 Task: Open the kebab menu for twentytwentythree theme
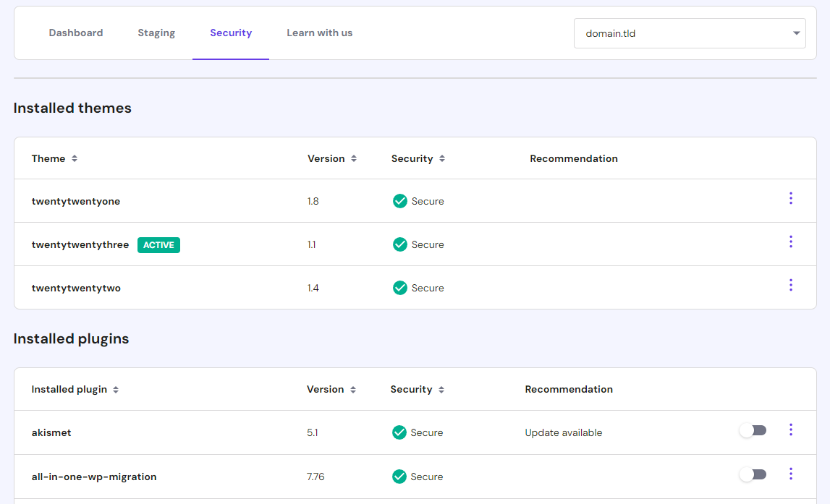tap(790, 242)
